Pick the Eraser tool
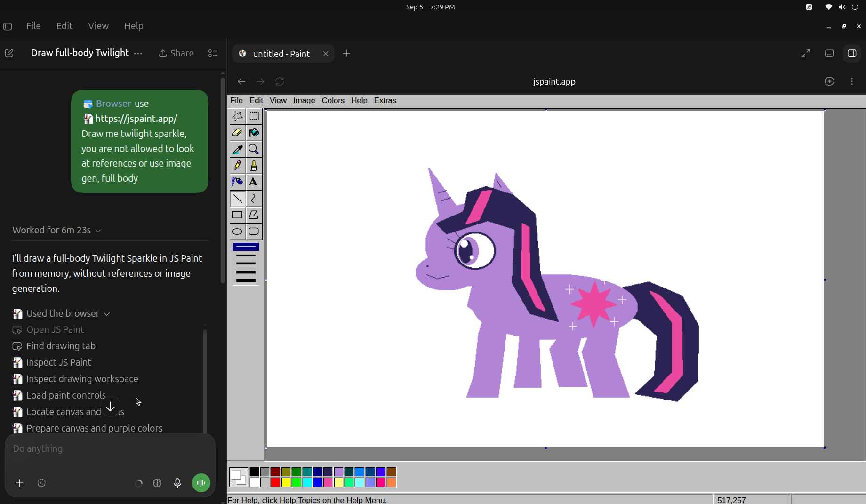866x504 pixels. [237, 133]
